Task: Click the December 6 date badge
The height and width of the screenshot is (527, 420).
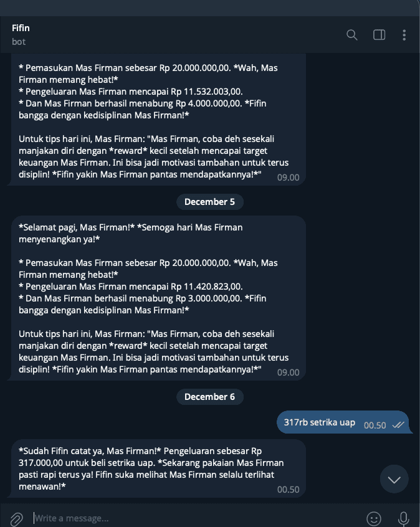Action: point(210,397)
